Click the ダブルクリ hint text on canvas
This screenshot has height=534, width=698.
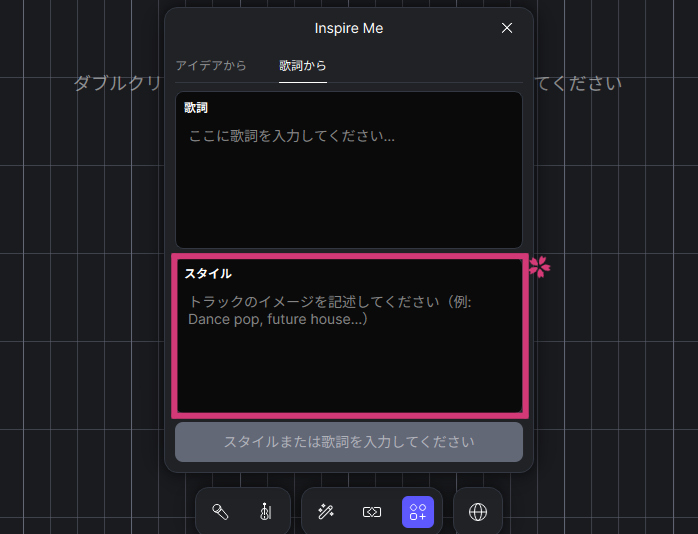[x=118, y=83]
